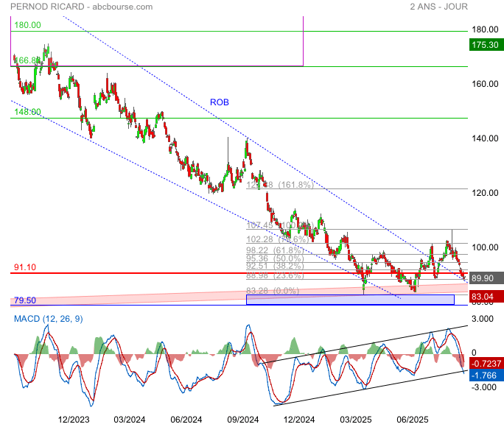Image resolution: width=504 pixels, height=427 pixels.
Task: Click the blue -1.766 MACD value tag
Action: coord(486,375)
